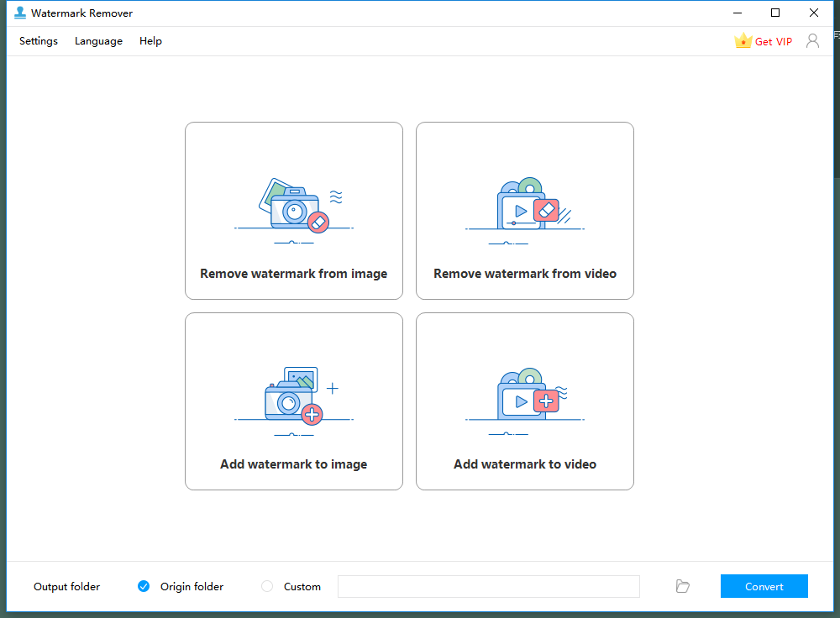Image resolution: width=840 pixels, height=618 pixels.
Task: Select the Custom output folder option
Action: point(267,586)
